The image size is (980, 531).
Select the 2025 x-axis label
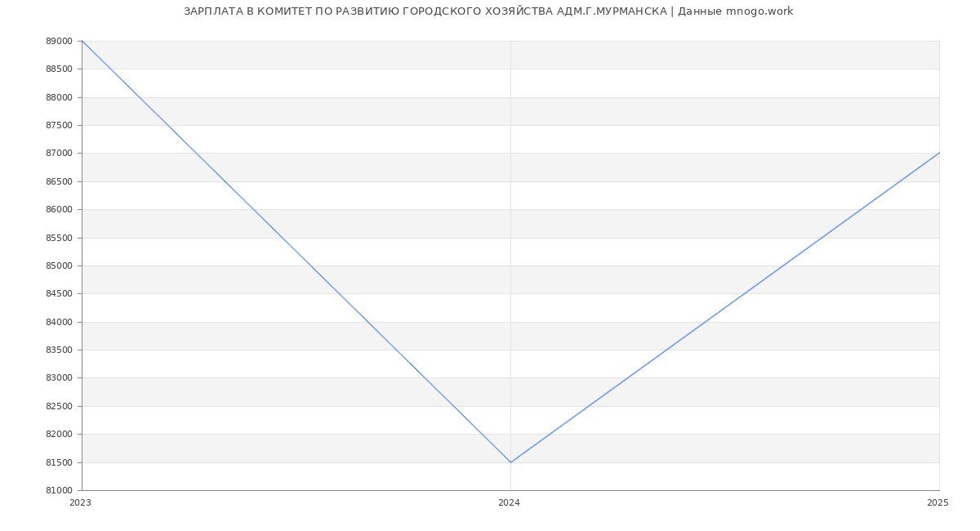pyautogui.click(x=938, y=503)
